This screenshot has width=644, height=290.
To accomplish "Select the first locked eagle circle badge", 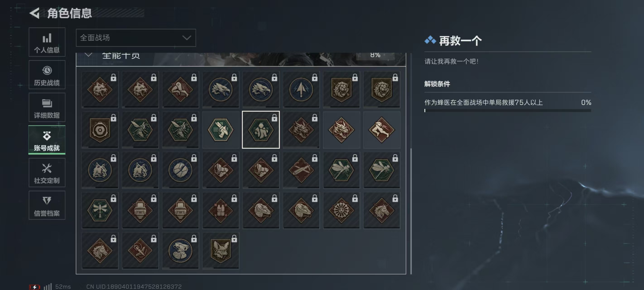I will tap(221, 89).
